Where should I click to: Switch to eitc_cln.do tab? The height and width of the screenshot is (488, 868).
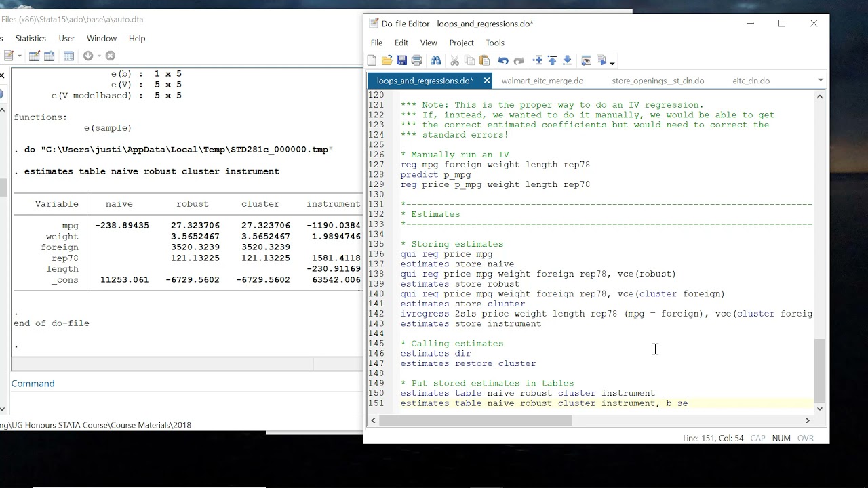coord(751,81)
